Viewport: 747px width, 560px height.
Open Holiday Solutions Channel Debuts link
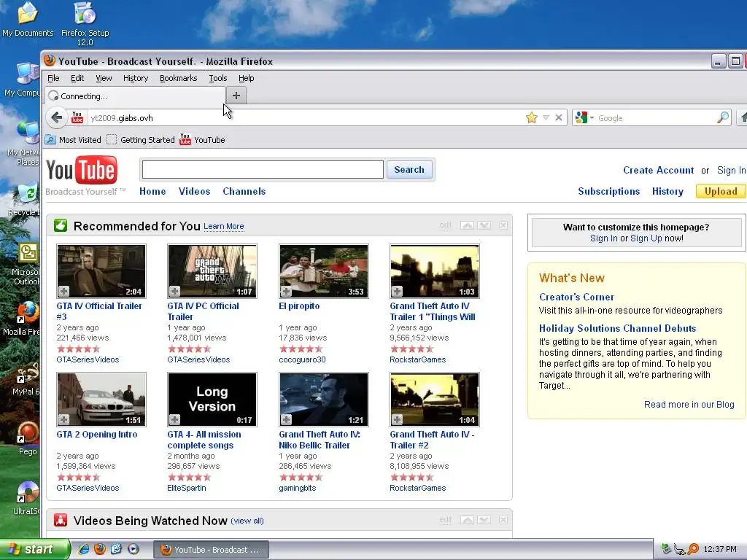click(x=617, y=329)
